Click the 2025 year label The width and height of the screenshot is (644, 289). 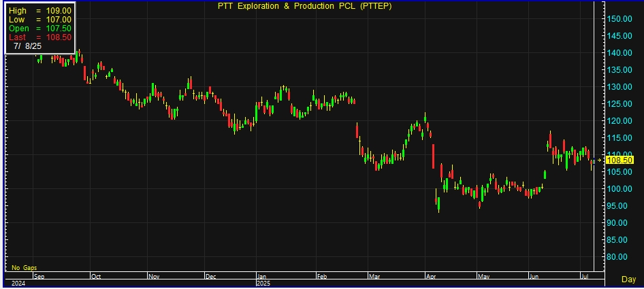(263, 284)
